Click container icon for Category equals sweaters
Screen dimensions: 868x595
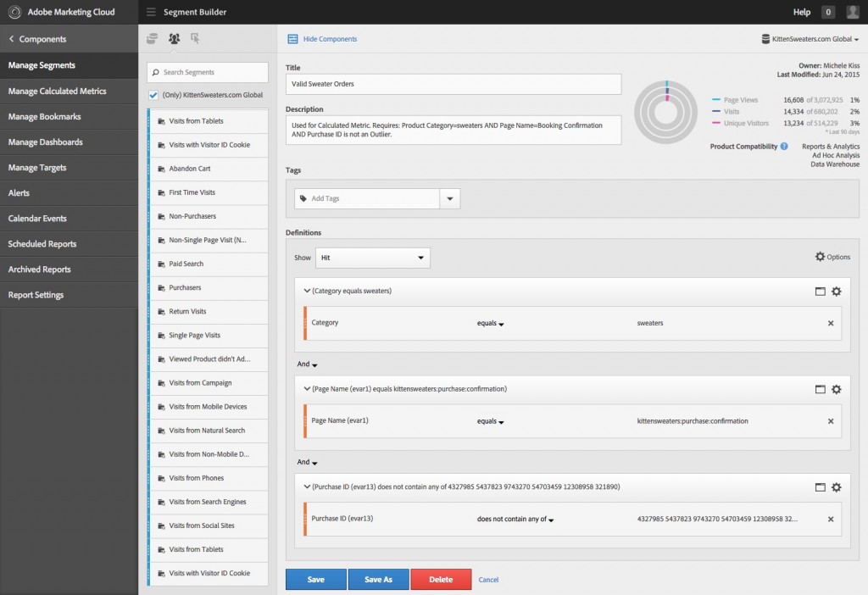click(x=820, y=291)
